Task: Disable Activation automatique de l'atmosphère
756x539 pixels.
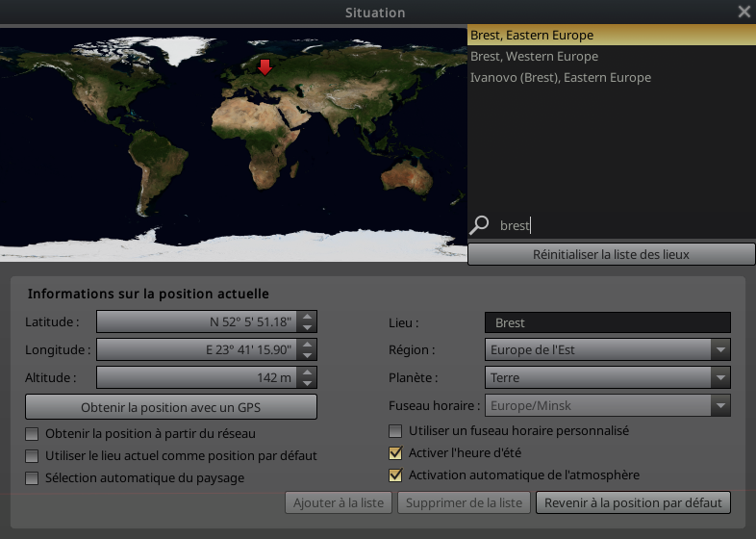Action: 395,475
